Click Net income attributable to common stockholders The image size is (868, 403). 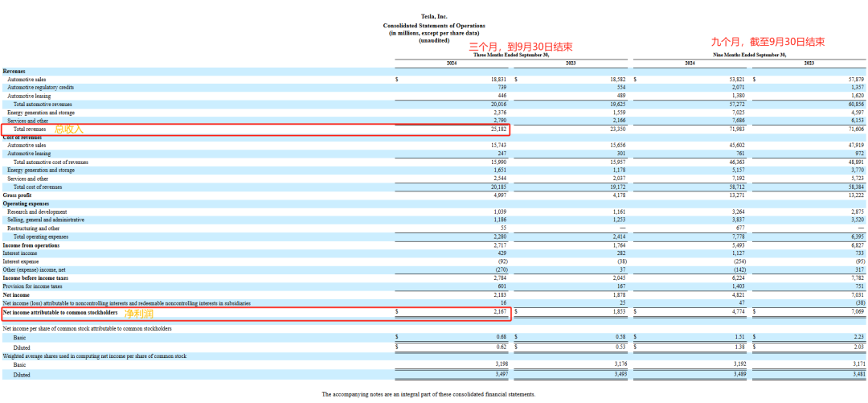(x=60, y=311)
